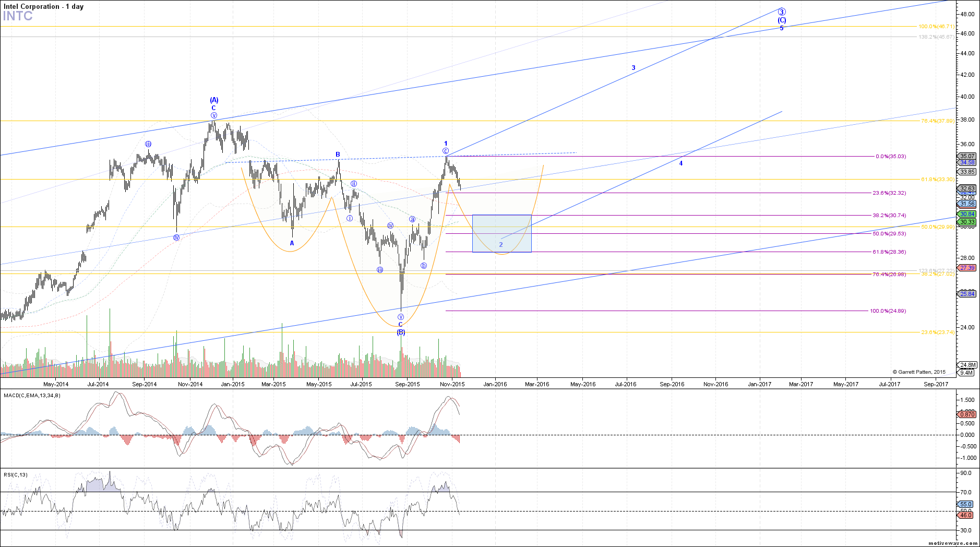The width and height of the screenshot is (980, 547).
Task: Select the wave 2 label inside blue box
Action: point(501,244)
